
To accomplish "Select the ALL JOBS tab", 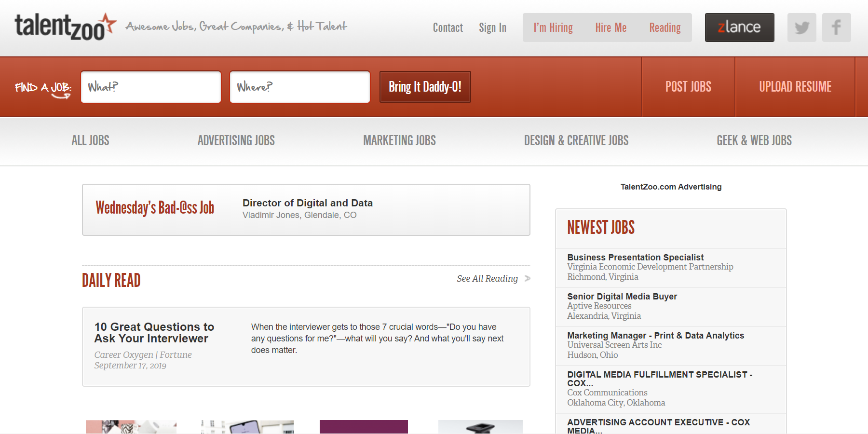I will pos(90,140).
